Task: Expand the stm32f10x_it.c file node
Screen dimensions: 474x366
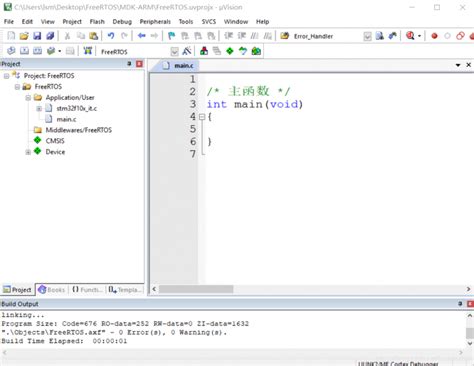Action: [39, 108]
